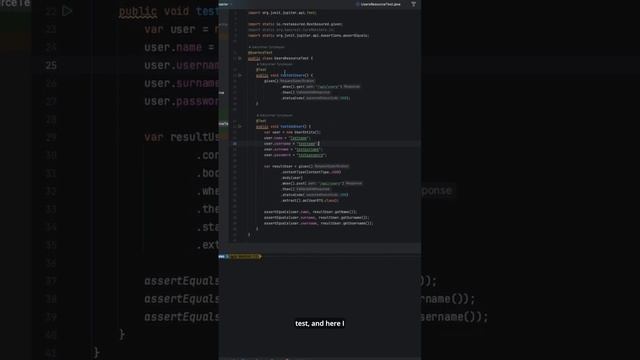Run the UsersResourceTest class from gutter icon
The width and height of the screenshot is (640, 360).
click(x=240, y=58)
